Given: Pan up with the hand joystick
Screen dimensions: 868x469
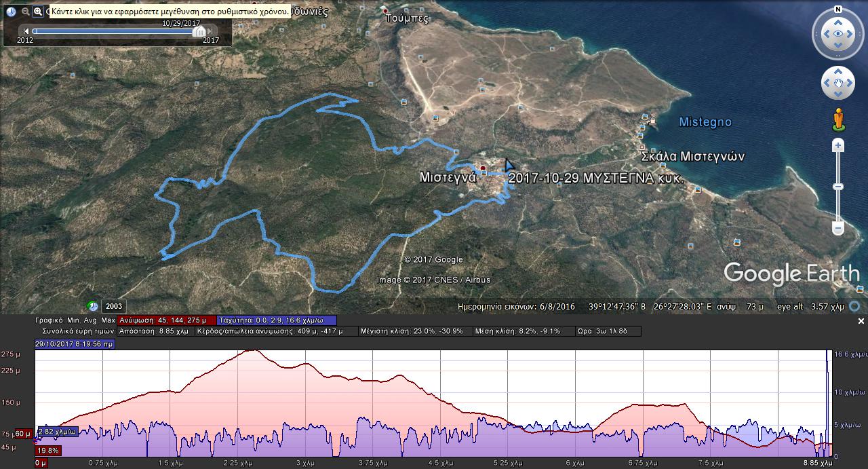Looking at the screenshot, I should click(838, 71).
